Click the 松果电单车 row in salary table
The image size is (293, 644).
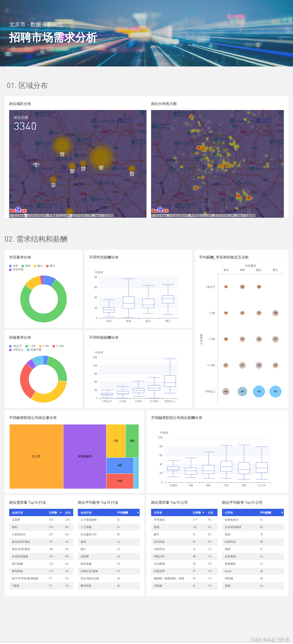pos(253,520)
